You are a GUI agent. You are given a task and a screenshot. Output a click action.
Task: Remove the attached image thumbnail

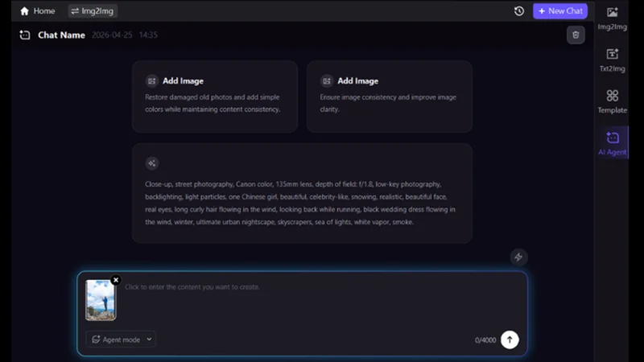(x=116, y=280)
